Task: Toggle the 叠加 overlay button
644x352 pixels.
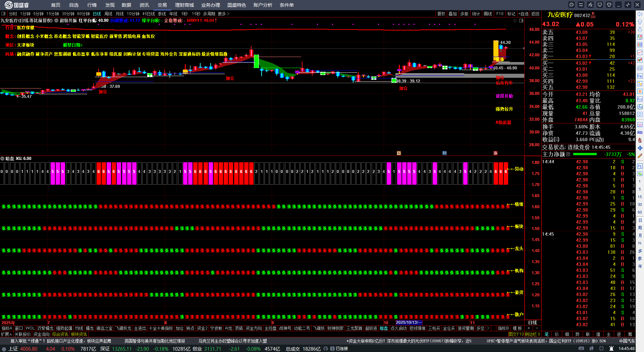Action: 453,14
